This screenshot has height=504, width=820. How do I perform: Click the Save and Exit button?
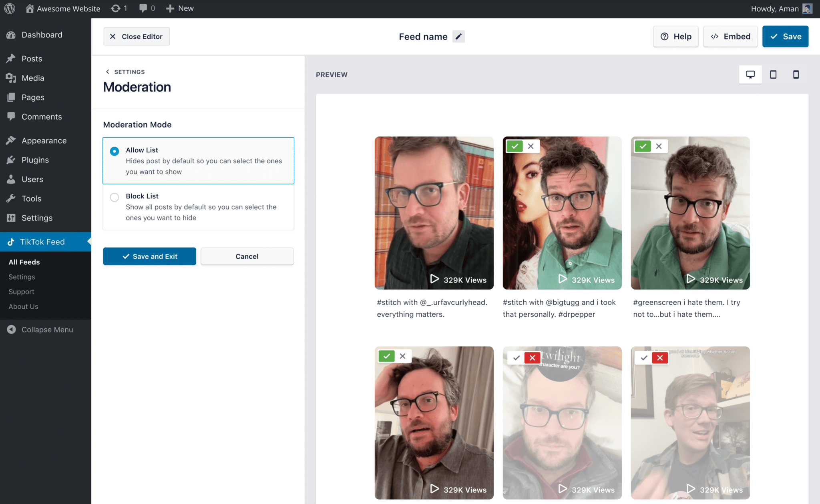pyautogui.click(x=149, y=256)
